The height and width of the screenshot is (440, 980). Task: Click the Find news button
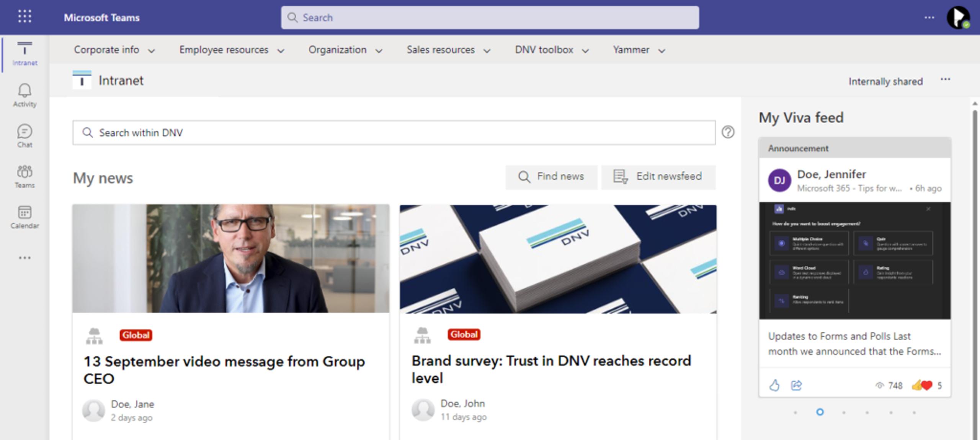point(551,177)
